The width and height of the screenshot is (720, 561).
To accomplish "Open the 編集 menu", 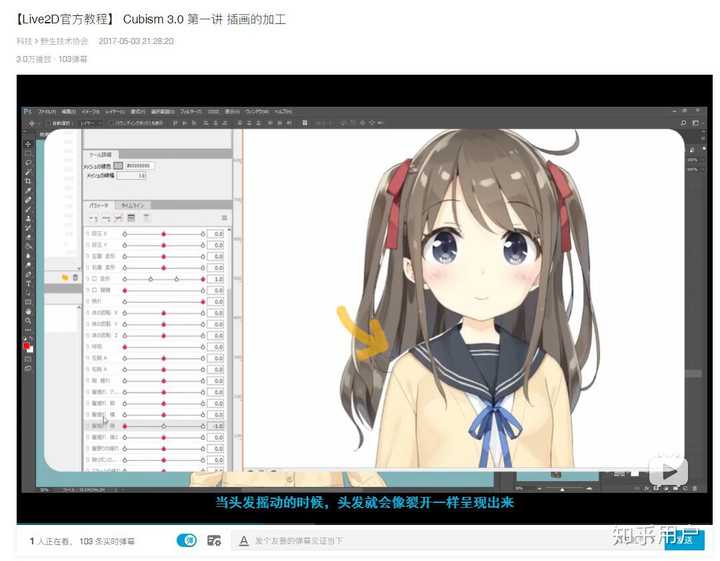I will 69,112.
